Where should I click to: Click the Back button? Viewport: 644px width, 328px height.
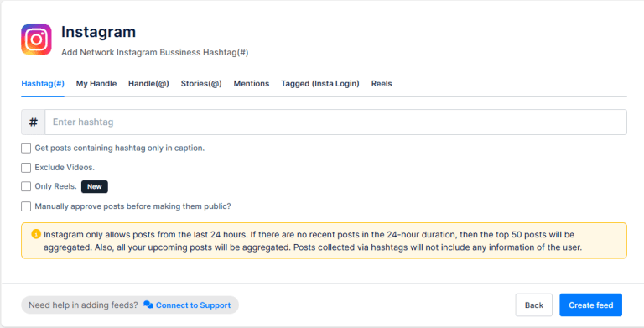(534, 305)
